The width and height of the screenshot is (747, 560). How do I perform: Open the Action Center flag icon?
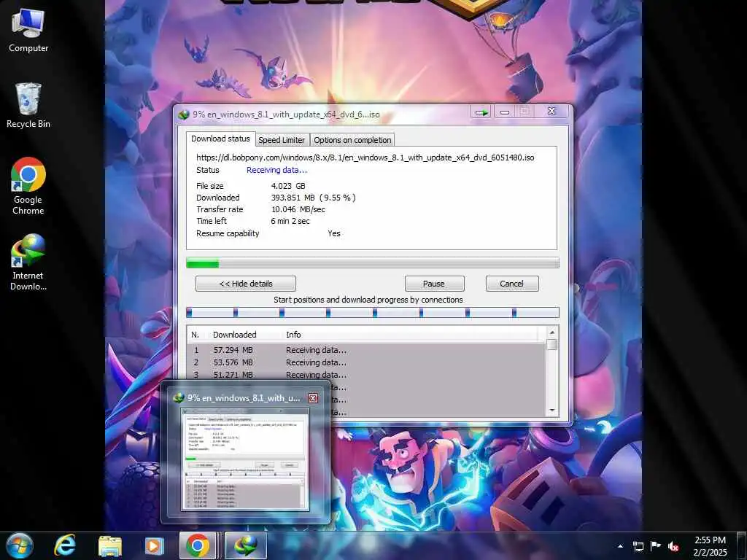click(x=656, y=546)
